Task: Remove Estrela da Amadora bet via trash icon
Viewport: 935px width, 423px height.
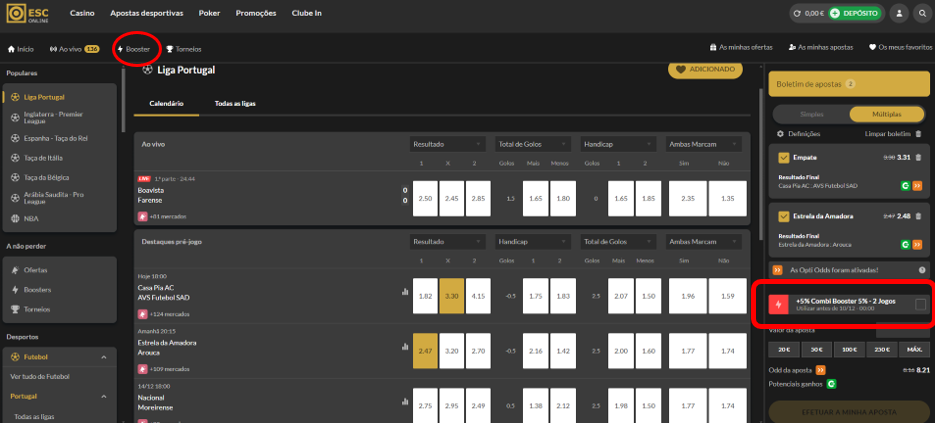Action: click(x=918, y=216)
